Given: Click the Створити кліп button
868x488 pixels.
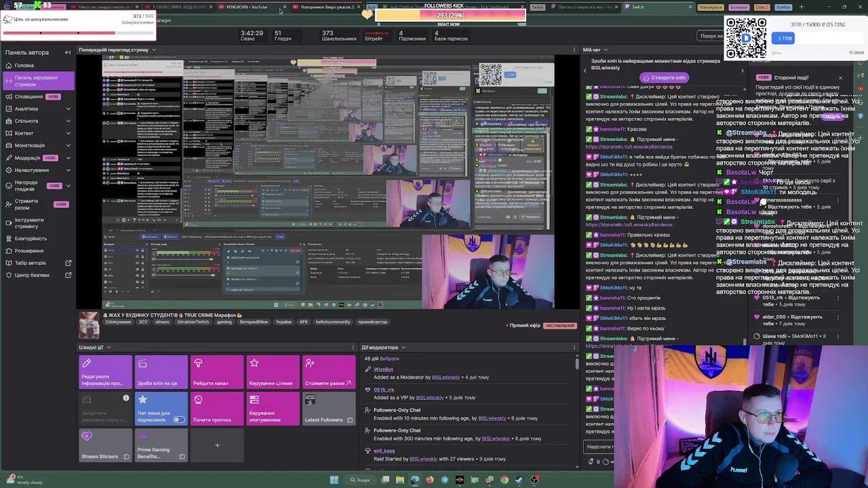Looking at the screenshot, I should [664, 77].
